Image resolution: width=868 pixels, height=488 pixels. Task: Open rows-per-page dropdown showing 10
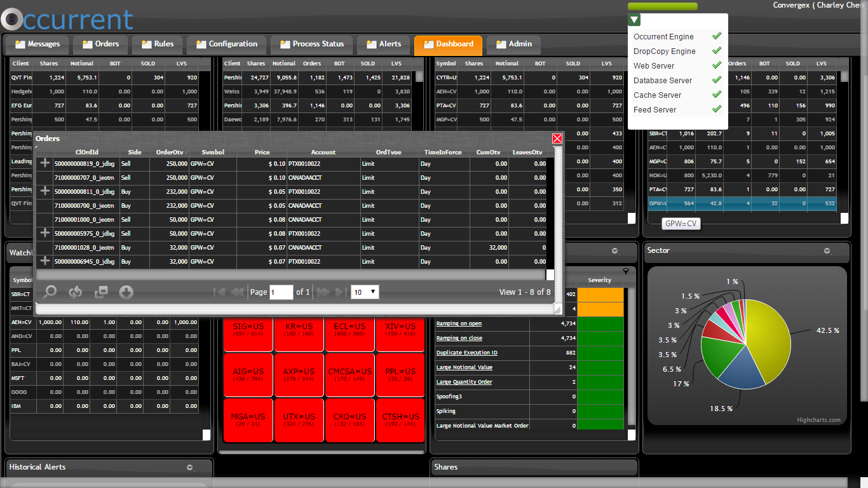[x=365, y=292]
